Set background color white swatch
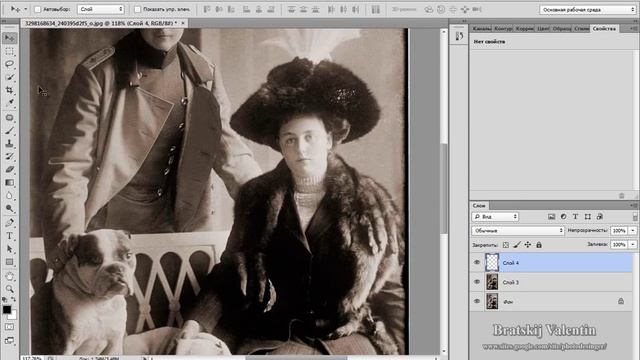The width and height of the screenshot is (640, 360). 13,315
